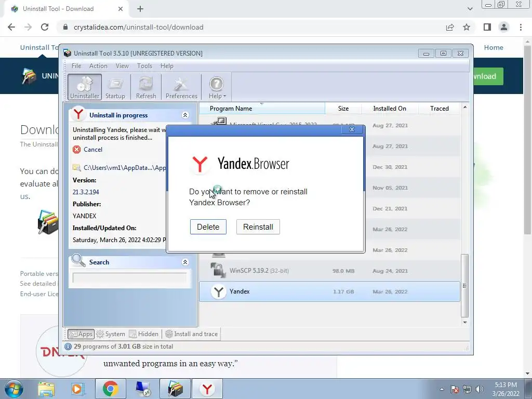The height and width of the screenshot is (399, 532).
Task: Show hidden tray icons arrow
Action: [x=442, y=389]
